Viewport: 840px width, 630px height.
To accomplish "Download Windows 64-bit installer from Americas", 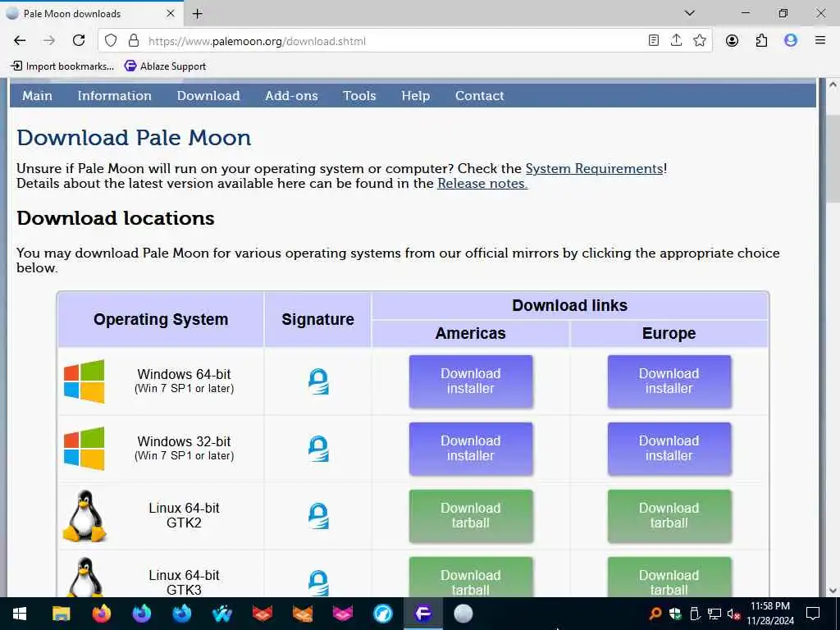I will pos(471,381).
